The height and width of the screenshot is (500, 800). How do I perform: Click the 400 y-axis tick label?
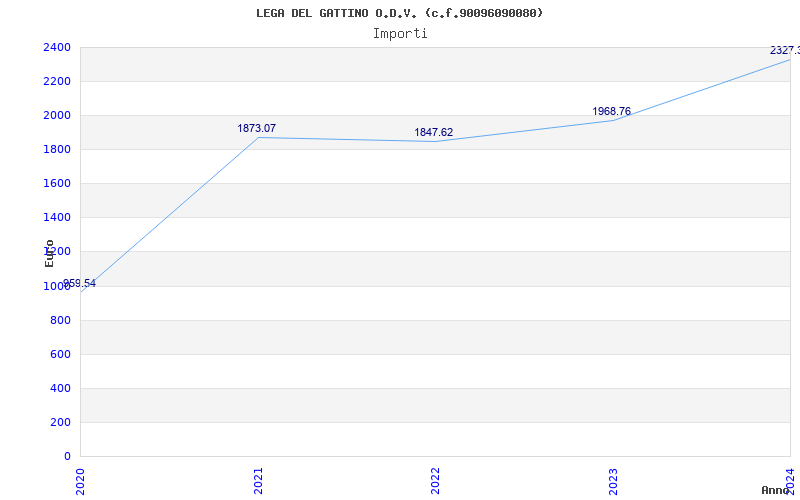tap(60, 389)
